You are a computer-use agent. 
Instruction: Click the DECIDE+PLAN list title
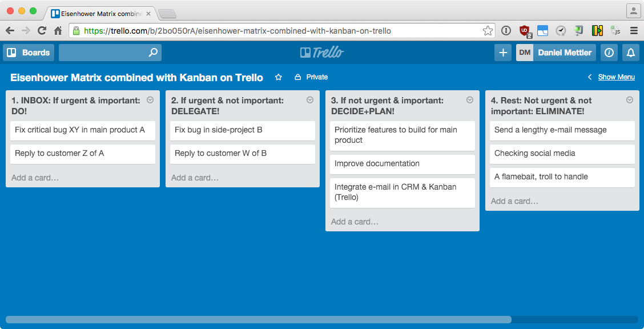(387, 106)
